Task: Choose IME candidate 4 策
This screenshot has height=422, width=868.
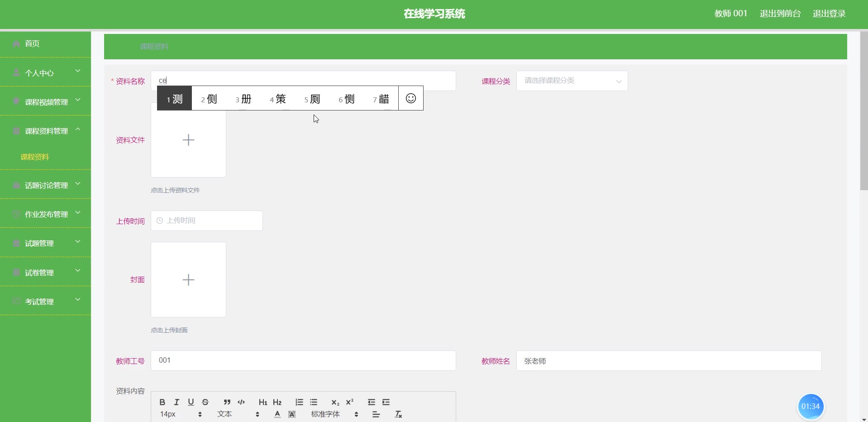Action: [278, 99]
